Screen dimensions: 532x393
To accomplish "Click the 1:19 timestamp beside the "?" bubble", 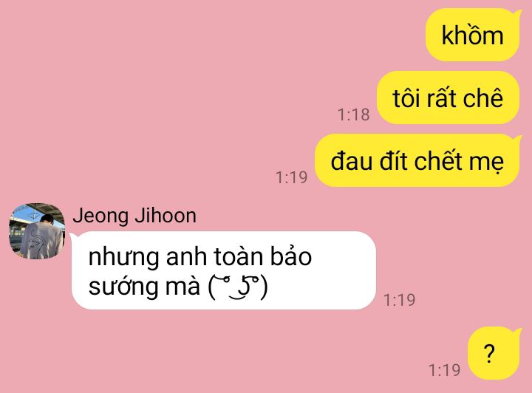I will tap(445, 370).
